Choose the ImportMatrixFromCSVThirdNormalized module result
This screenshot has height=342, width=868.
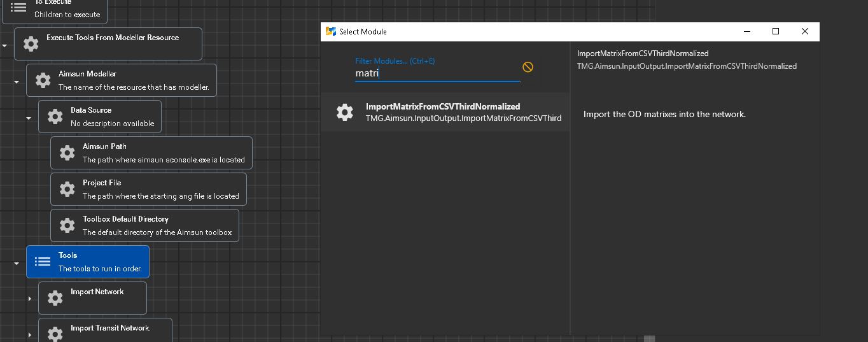click(x=445, y=112)
